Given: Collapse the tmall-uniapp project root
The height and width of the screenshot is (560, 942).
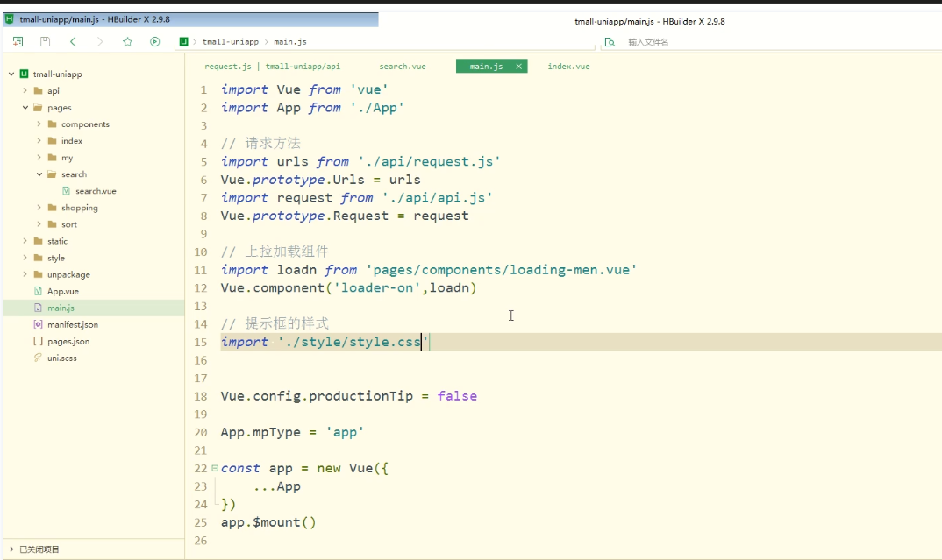Looking at the screenshot, I should tap(11, 74).
